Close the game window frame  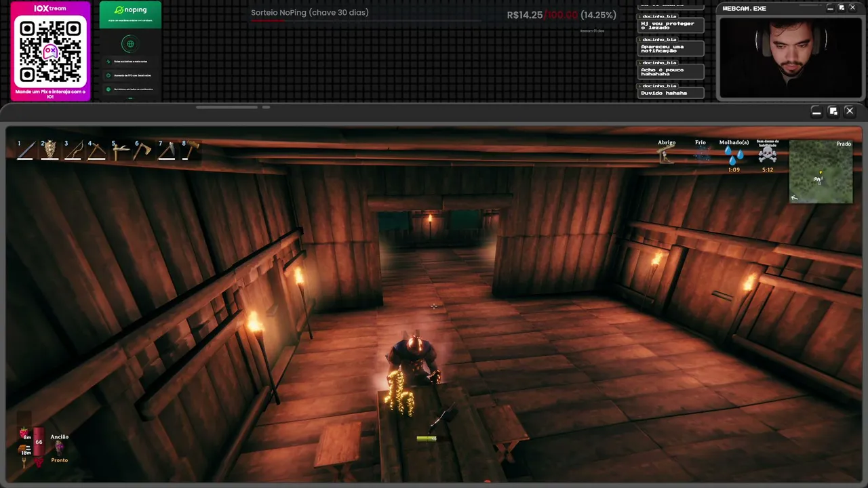point(849,111)
